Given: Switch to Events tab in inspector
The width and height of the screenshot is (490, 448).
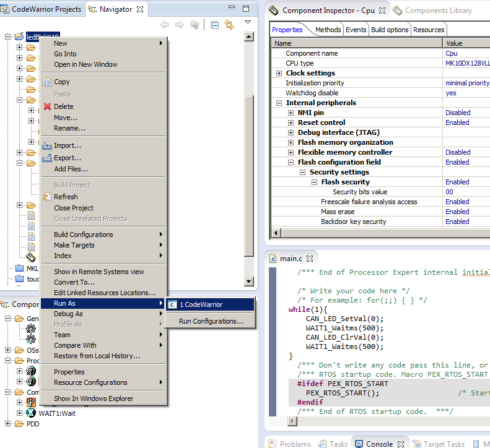Looking at the screenshot, I should pyautogui.click(x=356, y=30).
